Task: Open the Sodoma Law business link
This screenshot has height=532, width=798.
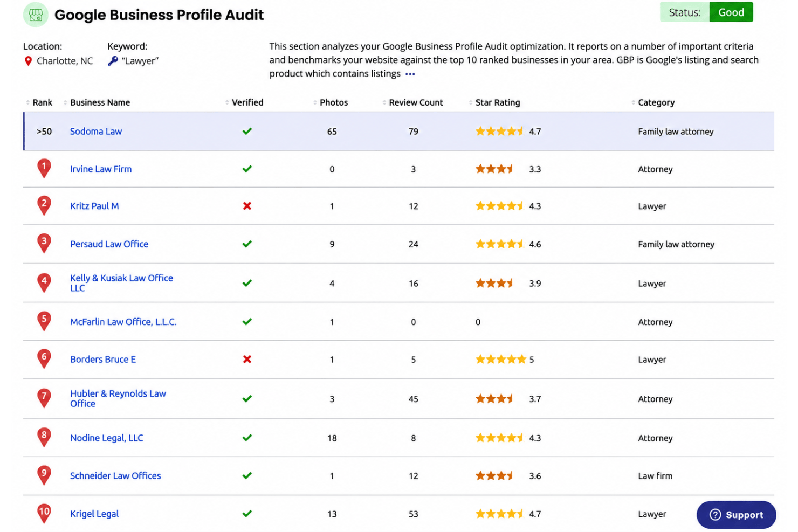Action: [x=96, y=131]
